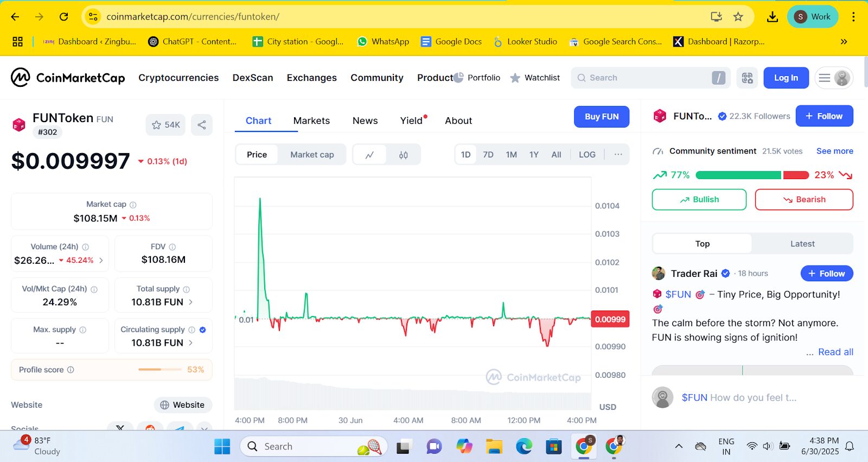
Task: Select the 7D time range
Action: click(488, 155)
